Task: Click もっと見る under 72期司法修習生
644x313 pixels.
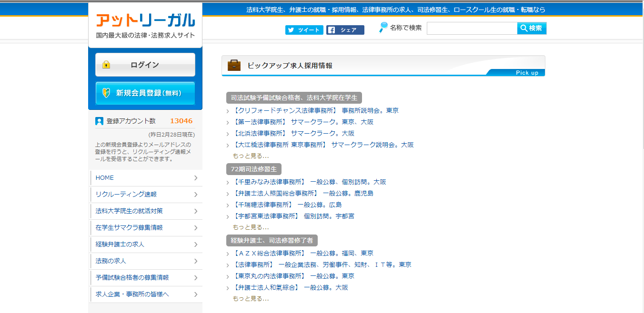Action: pyautogui.click(x=251, y=227)
